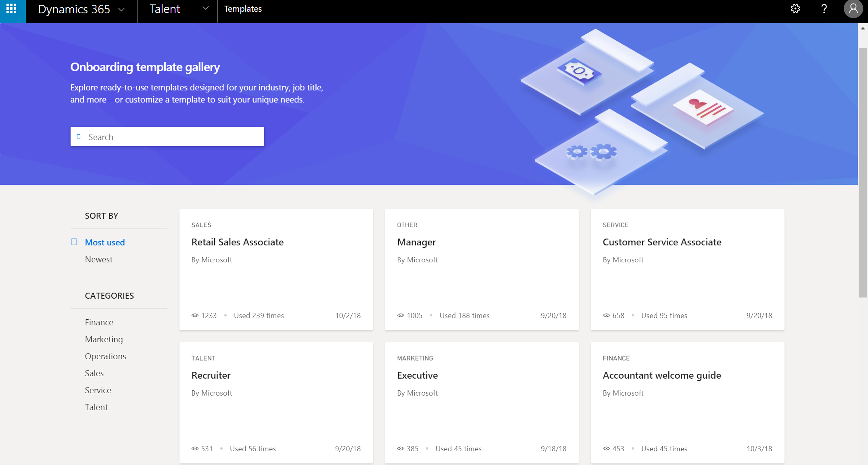Click the eye icon on the Recruiter template
The image size is (868, 465).
click(x=195, y=448)
